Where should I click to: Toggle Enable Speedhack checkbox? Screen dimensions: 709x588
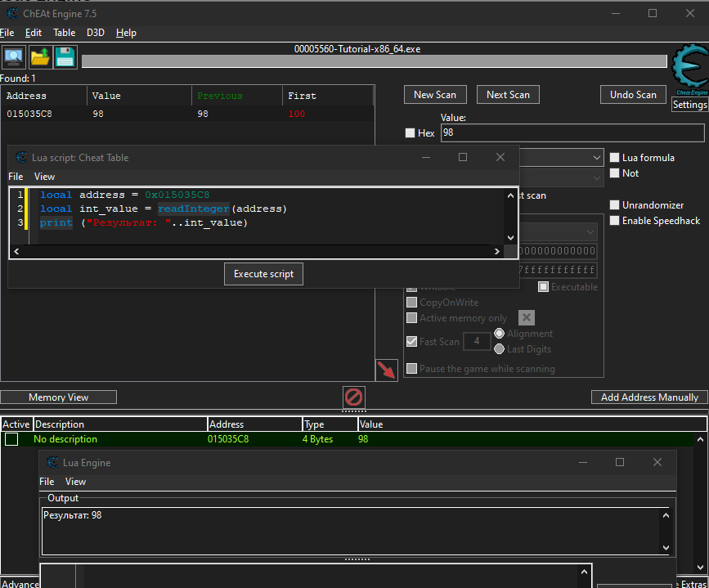(614, 220)
